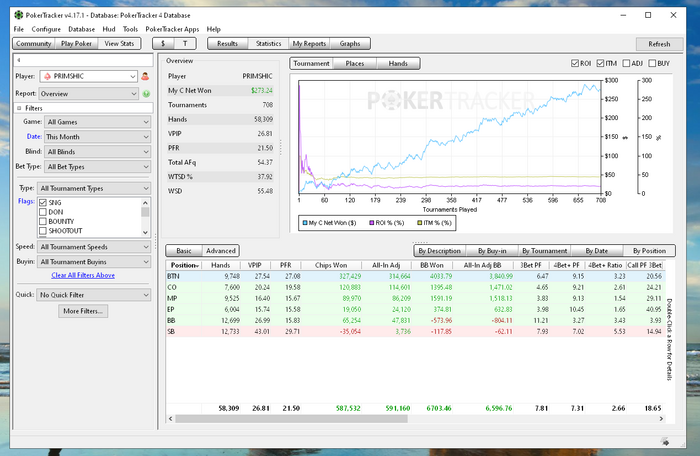Click the PokerTracker app icon in title bar
The image size is (700, 456).
18,15
